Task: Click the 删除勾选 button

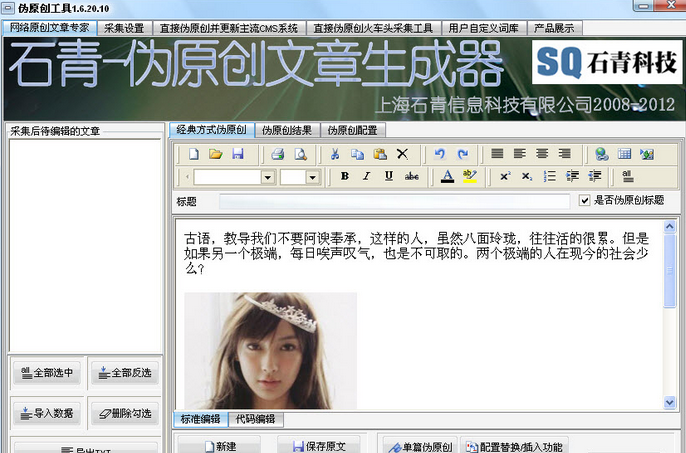Action: (x=125, y=413)
